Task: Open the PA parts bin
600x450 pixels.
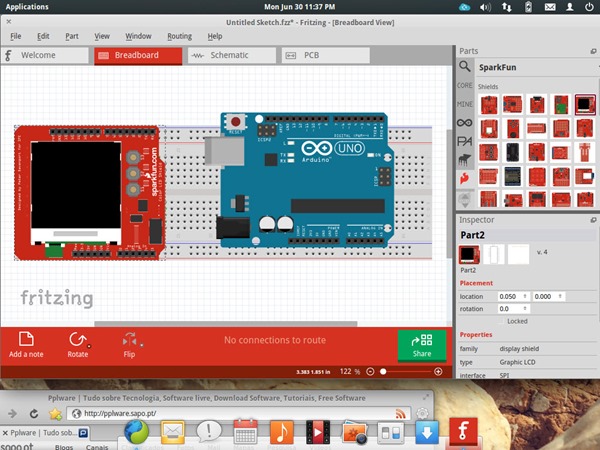Action: coord(465,142)
